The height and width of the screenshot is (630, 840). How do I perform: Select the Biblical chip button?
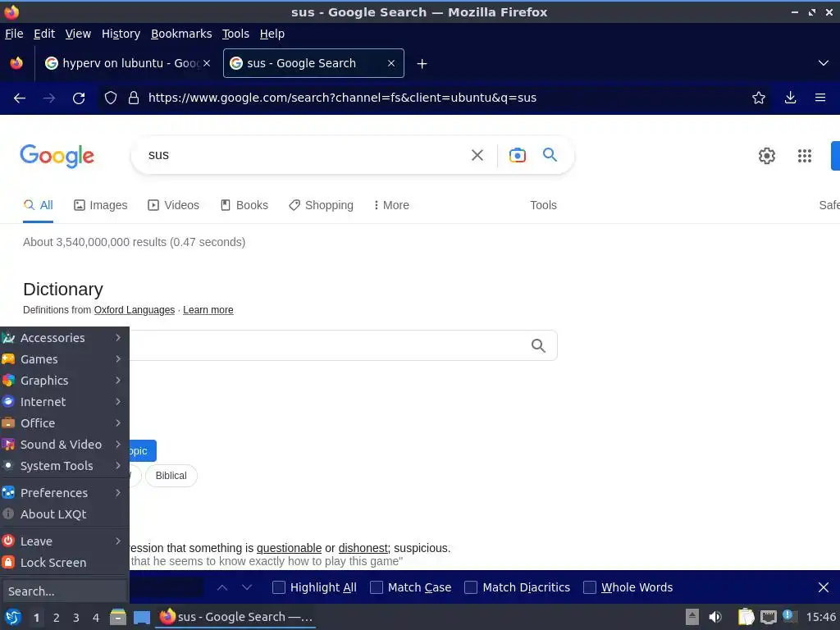coord(171,476)
